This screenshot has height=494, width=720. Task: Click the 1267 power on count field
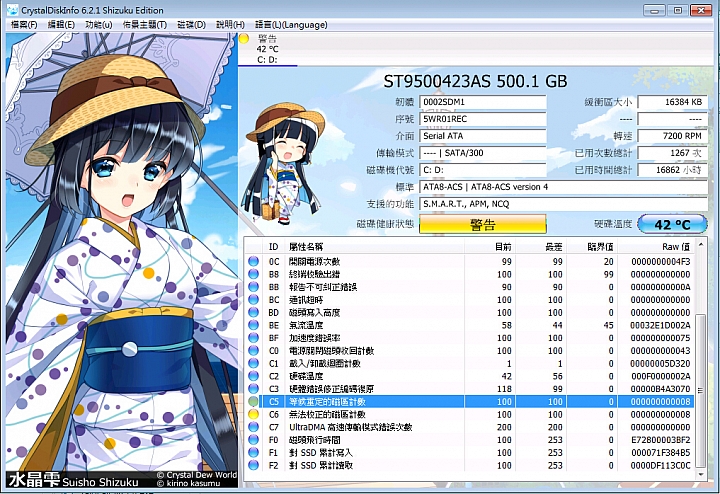[672, 153]
